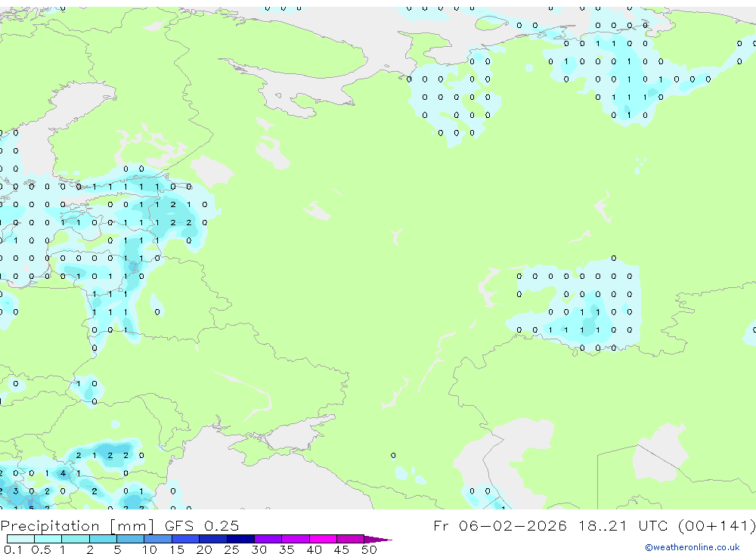Click the 'GFS 0.25' model label

pos(202,525)
